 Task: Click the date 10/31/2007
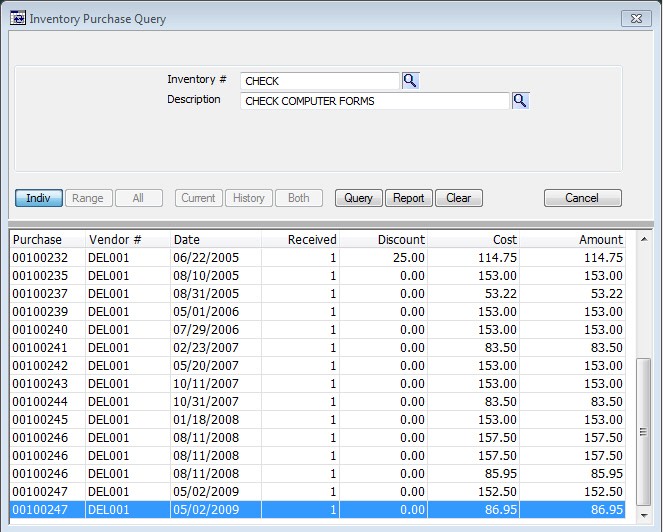pyautogui.click(x=206, y=401)
